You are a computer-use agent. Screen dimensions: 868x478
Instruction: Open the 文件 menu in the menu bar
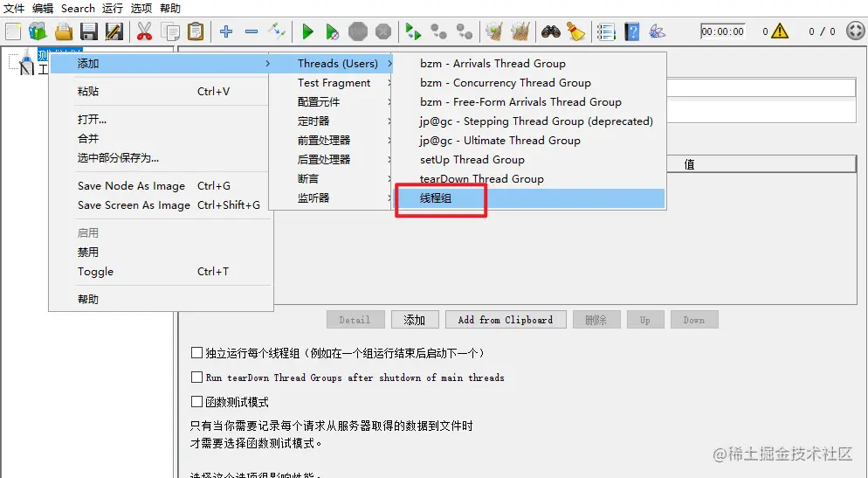point(14,9)
